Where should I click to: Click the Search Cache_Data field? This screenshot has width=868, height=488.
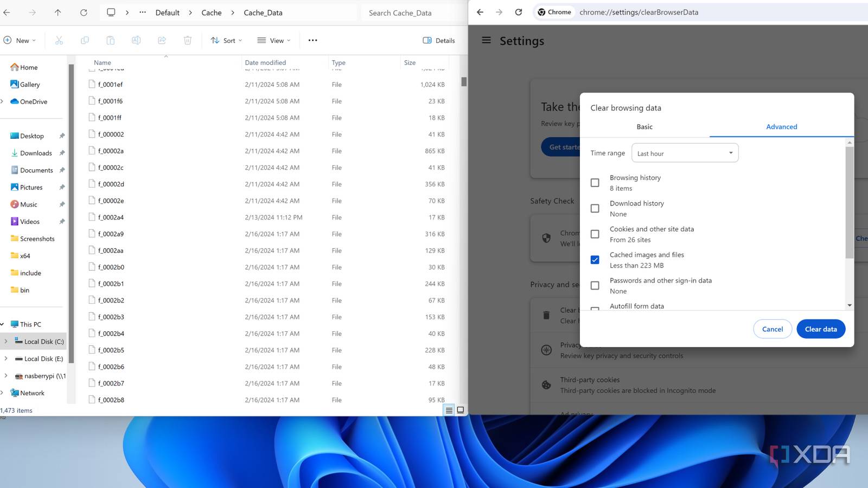412,12
